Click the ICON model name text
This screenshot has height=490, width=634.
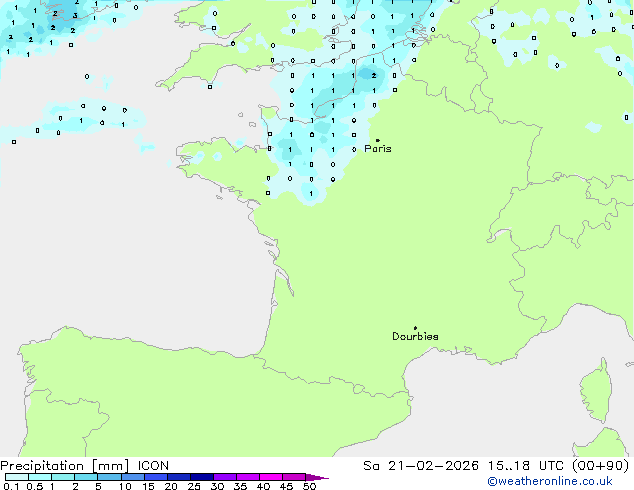tap(153, 466)
